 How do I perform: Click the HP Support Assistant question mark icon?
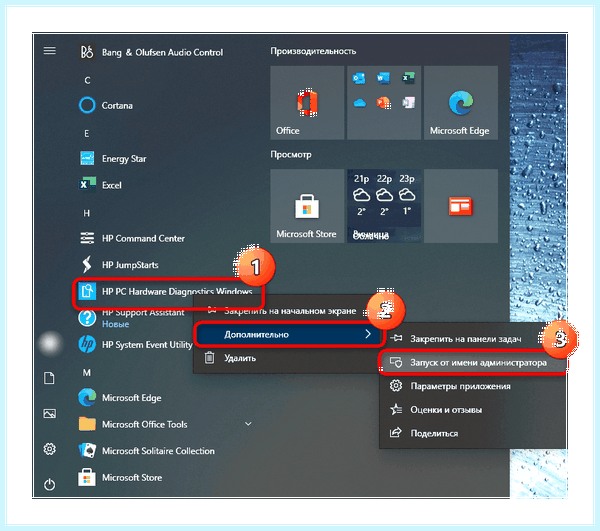click(87, 318)
